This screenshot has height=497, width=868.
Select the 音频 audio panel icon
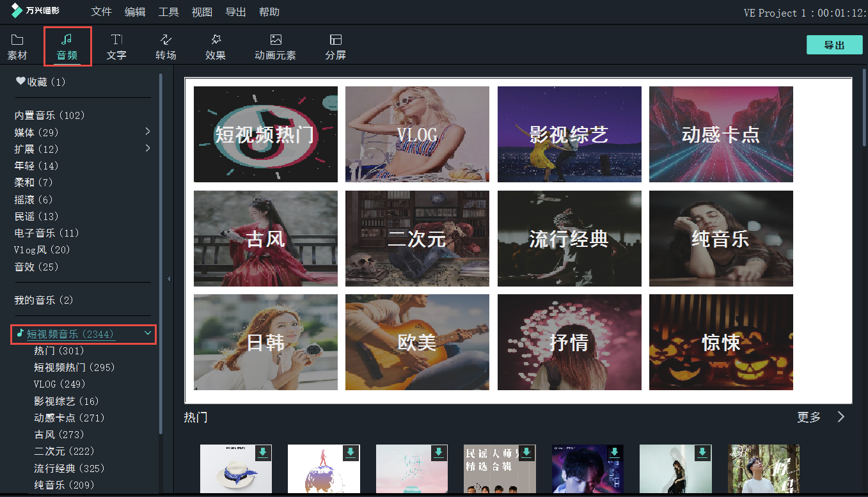click(x=67, y=45)
